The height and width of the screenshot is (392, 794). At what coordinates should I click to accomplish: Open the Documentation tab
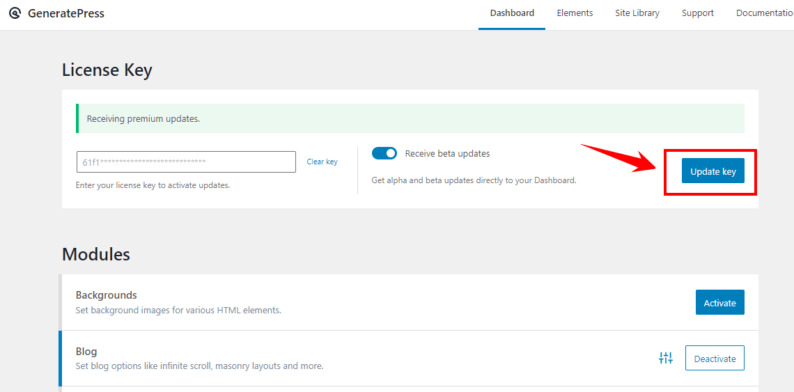(765, 14)
